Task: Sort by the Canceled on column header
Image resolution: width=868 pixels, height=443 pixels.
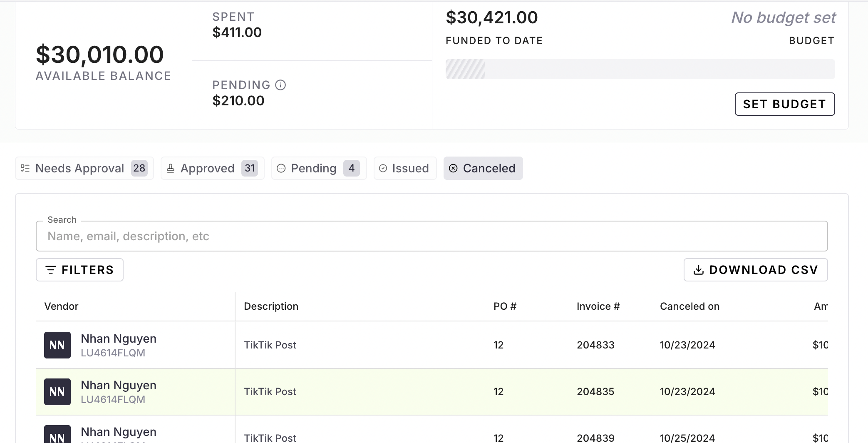Action: click(689, 306)
